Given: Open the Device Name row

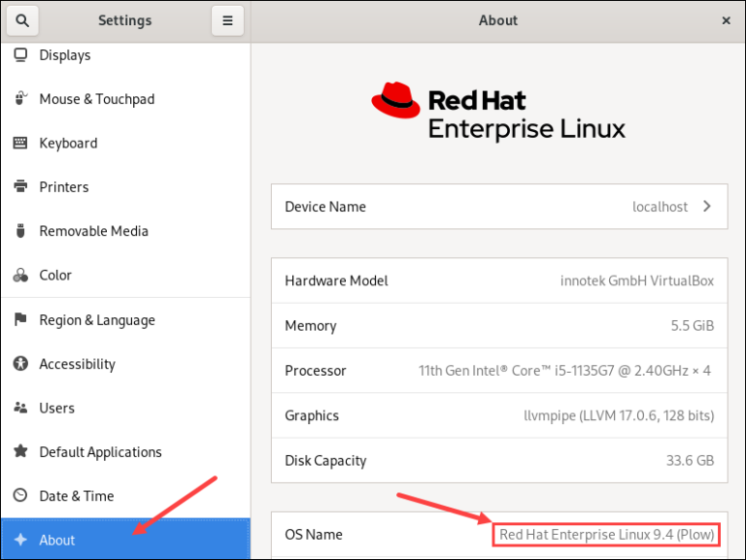Looking at the screenshot, I should pyautogui.click(x=499, y=207).
